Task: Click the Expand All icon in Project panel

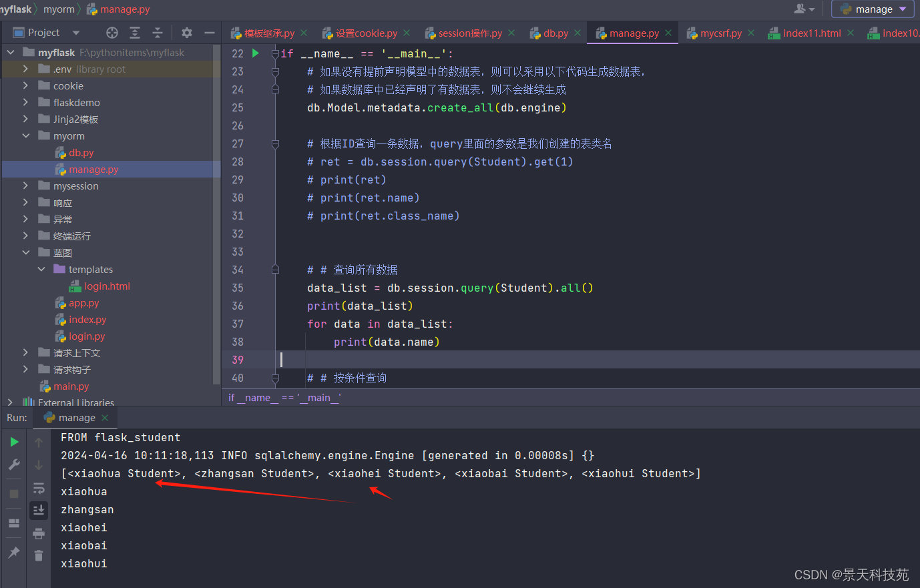Action: click(x=135, y=33)
